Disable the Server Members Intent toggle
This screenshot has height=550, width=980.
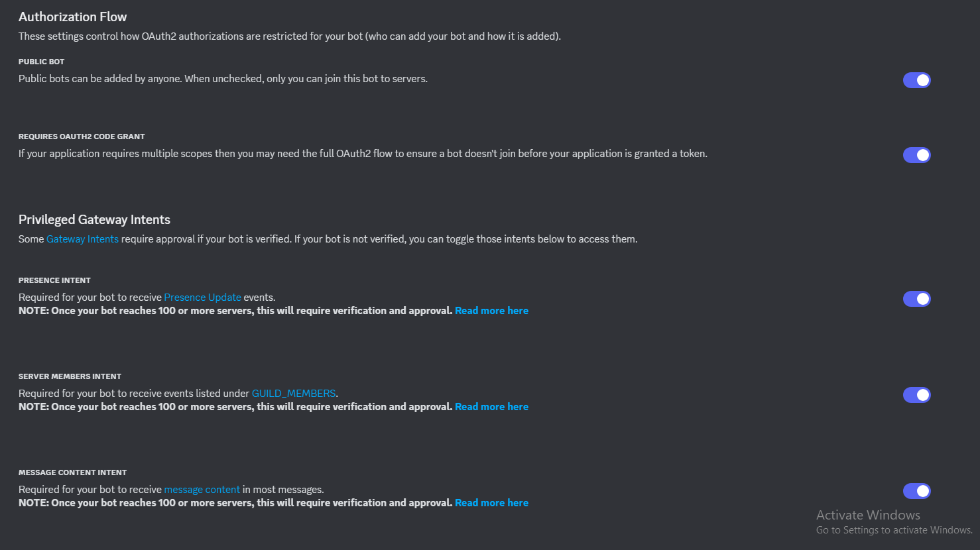pos(916,395)
